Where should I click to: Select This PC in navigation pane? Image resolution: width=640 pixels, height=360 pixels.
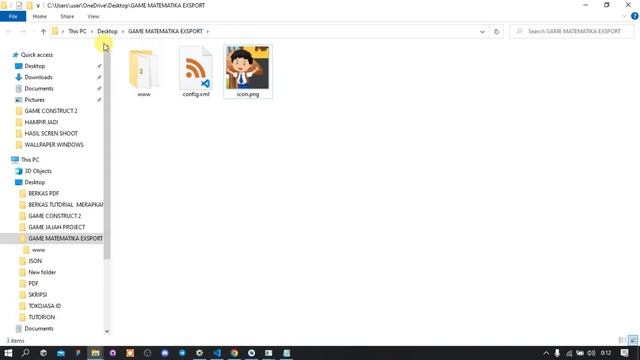(30, 160)
